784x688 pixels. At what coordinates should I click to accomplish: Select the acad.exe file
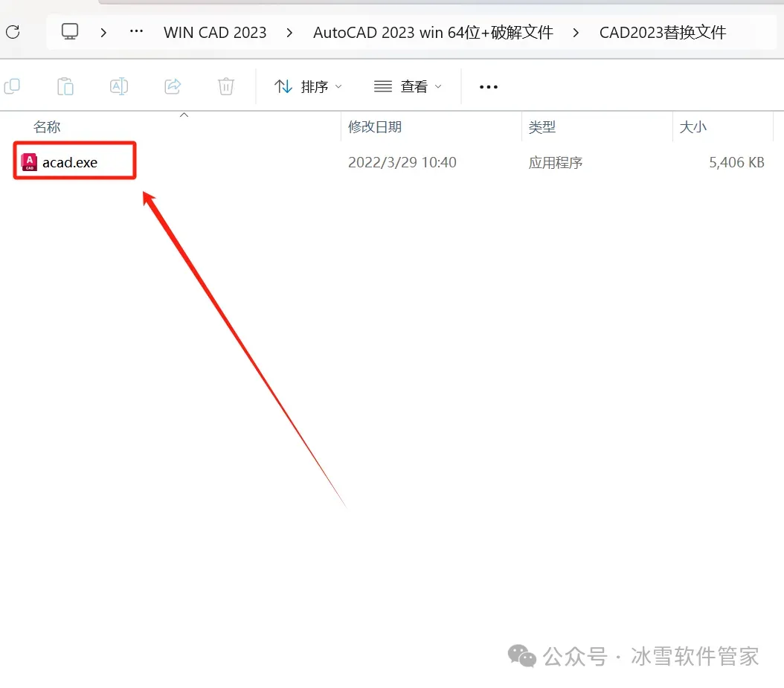click(70, 162)
